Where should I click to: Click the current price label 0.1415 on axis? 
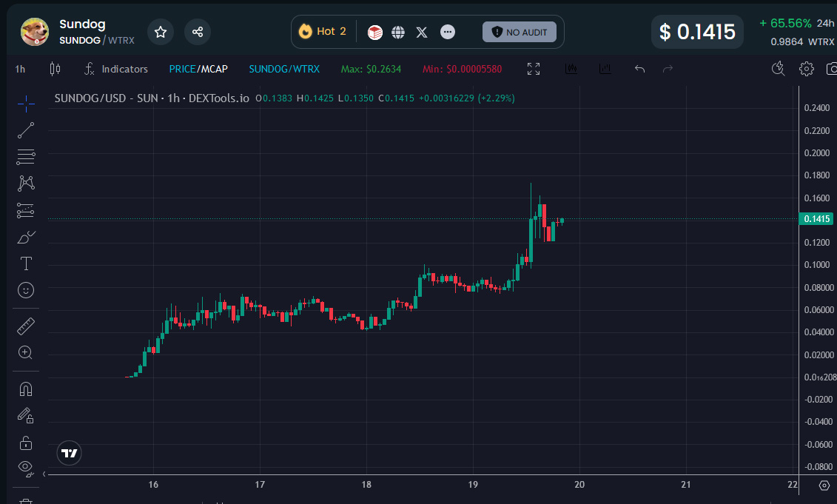(817, 219)
